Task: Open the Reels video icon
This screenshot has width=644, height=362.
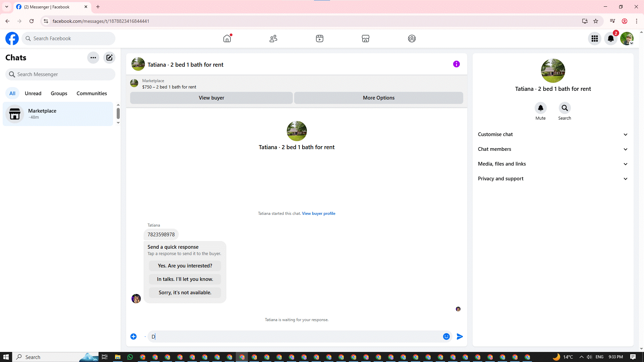Action: coord(320,39)
